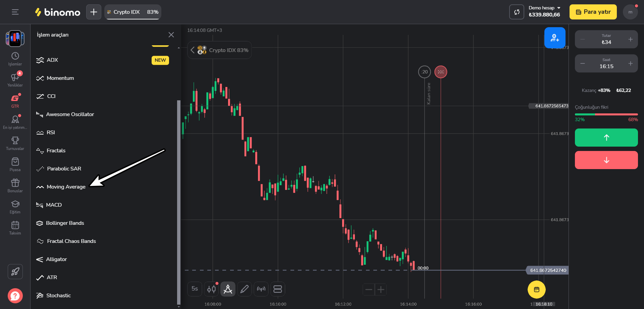
Task: Open the drawing pencil tool
Action: pos(245,289)
